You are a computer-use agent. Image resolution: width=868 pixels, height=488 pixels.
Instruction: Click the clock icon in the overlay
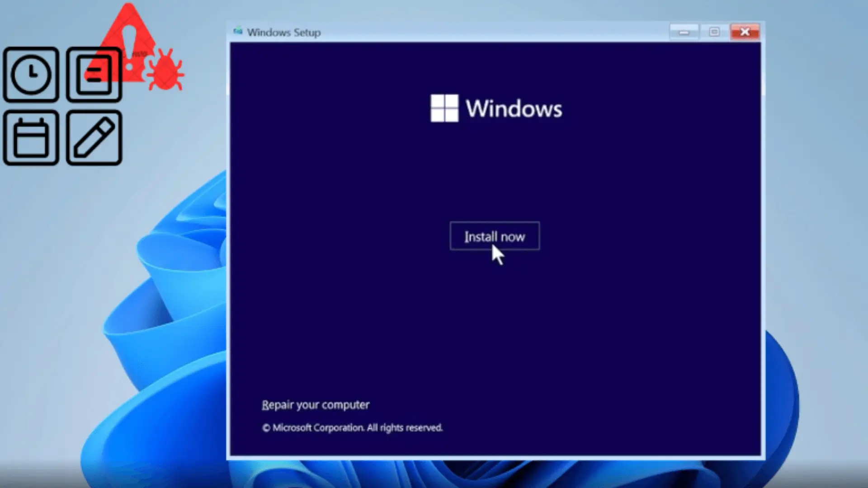click(x=31, y=75)
